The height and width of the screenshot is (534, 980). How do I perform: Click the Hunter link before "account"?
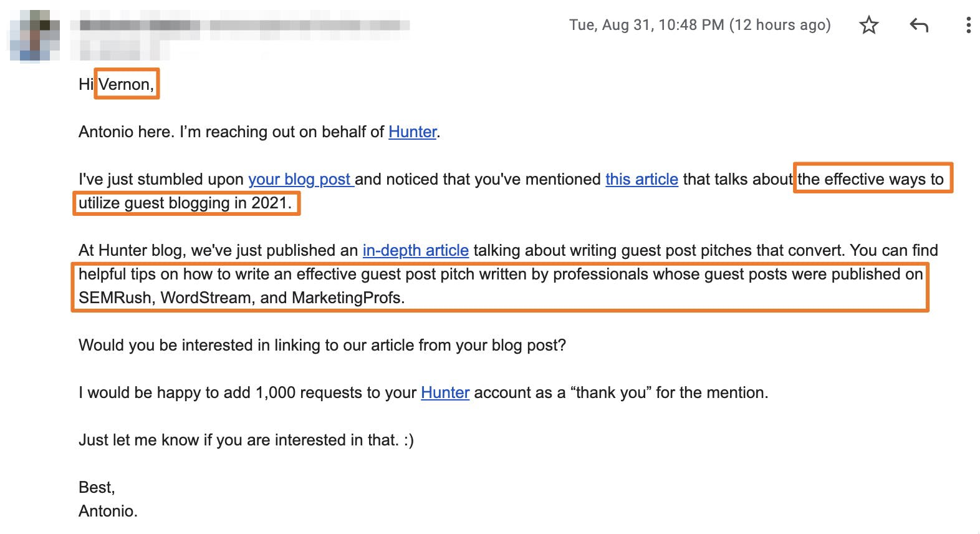point(445,393)
